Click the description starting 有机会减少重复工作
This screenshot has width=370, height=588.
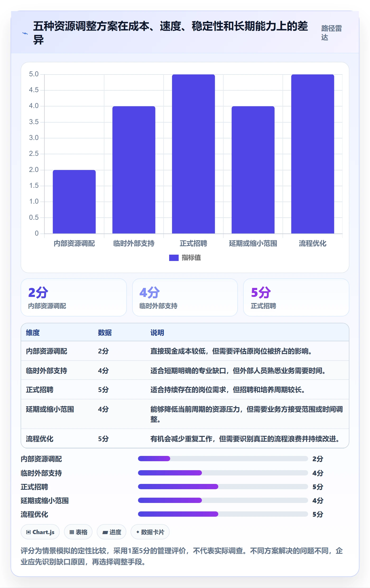tap(245, 439)
